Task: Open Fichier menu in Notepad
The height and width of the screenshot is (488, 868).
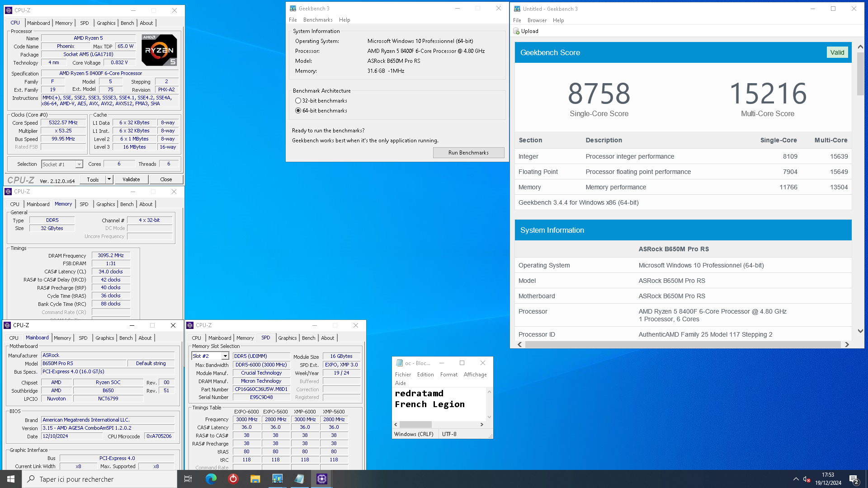Action: (403, 375)
